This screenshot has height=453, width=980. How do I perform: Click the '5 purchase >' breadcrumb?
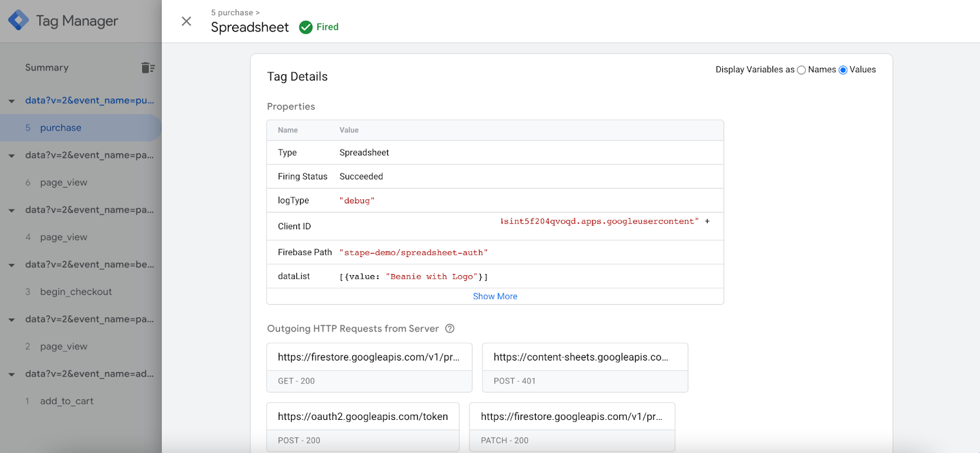pyautogui.click(x=235, y=12)
